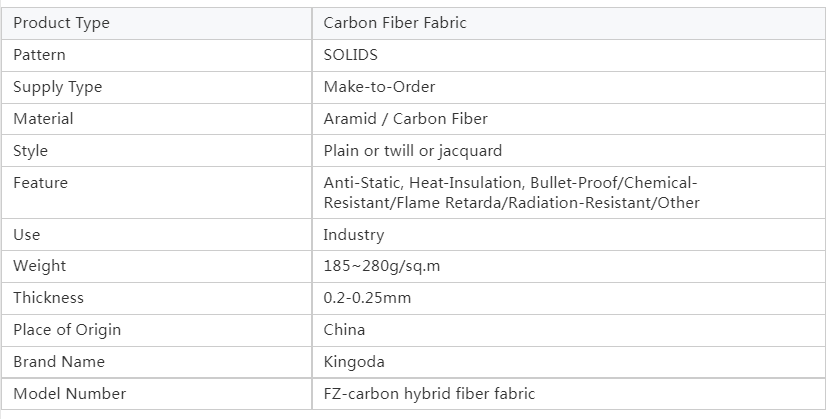Select the "SOLIDS" pattern value
This screenshot has width=834, height=419.
[x=350, y=55]
